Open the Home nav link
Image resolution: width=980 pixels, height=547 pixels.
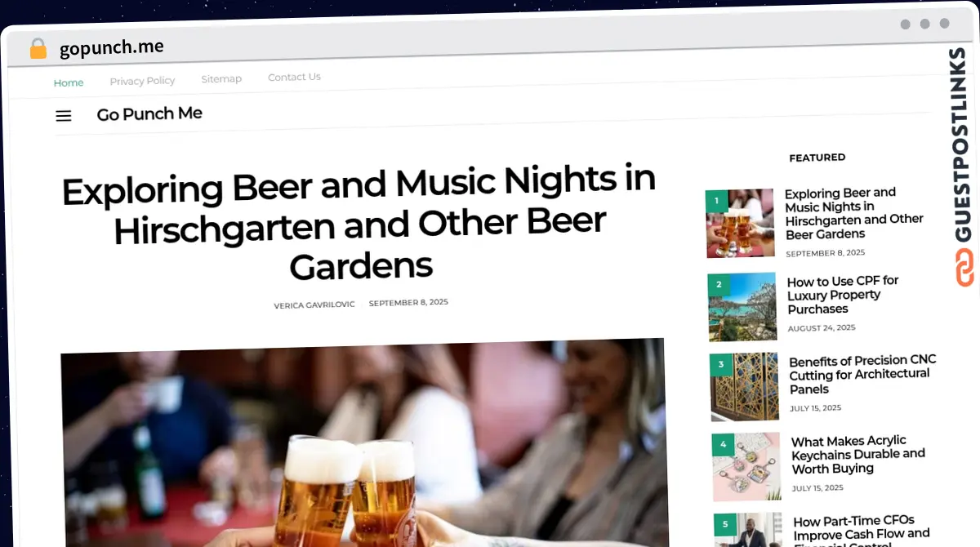pyautogui.click(x=69, y=82)
